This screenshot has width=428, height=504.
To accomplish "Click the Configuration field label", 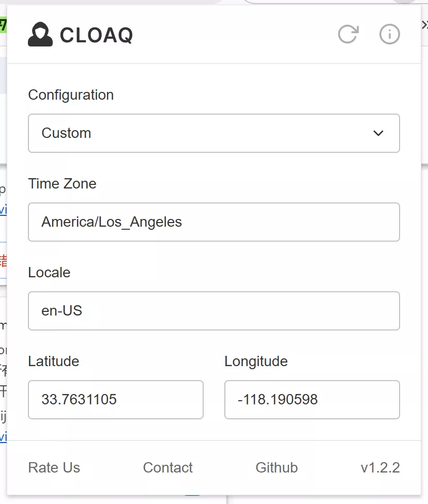I will pos(71,95).
